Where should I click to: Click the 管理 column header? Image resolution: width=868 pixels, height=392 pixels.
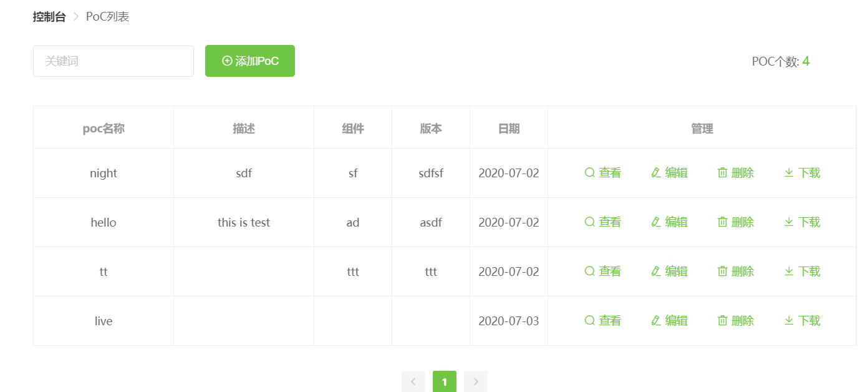pos(702,129)
